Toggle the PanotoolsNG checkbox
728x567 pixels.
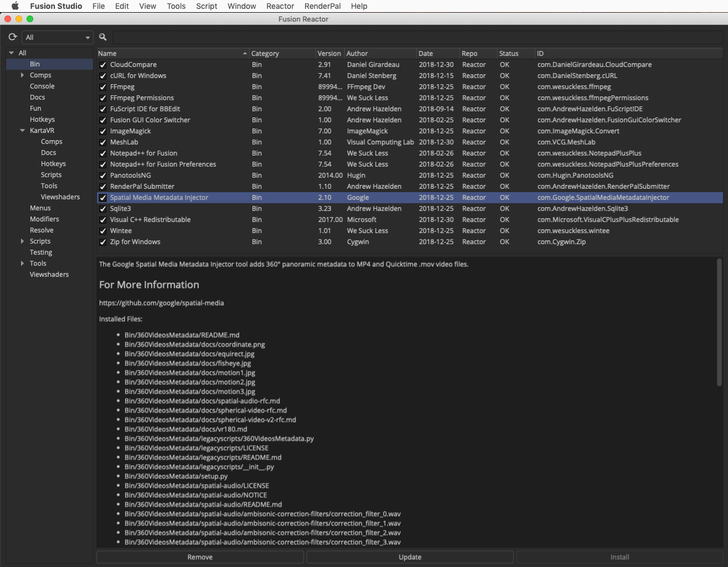click(x=102, y=176)
